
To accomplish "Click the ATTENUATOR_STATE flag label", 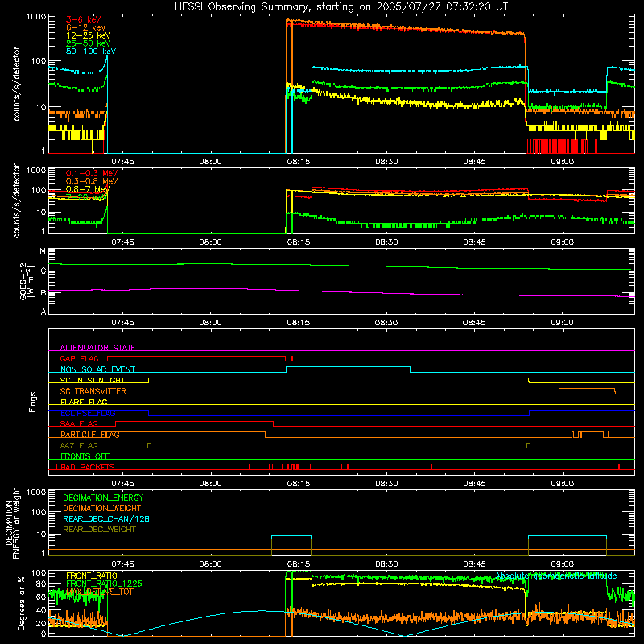I will [x=97, y=348].
